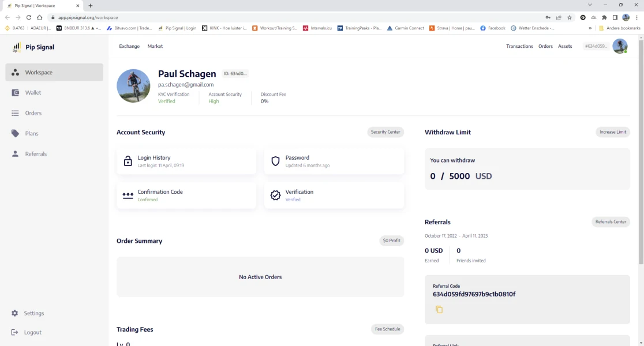Click the #634d059 account ID chip in header
This screenshot has height=346, width=644.
pyautogui.click(x=596, y=46)
